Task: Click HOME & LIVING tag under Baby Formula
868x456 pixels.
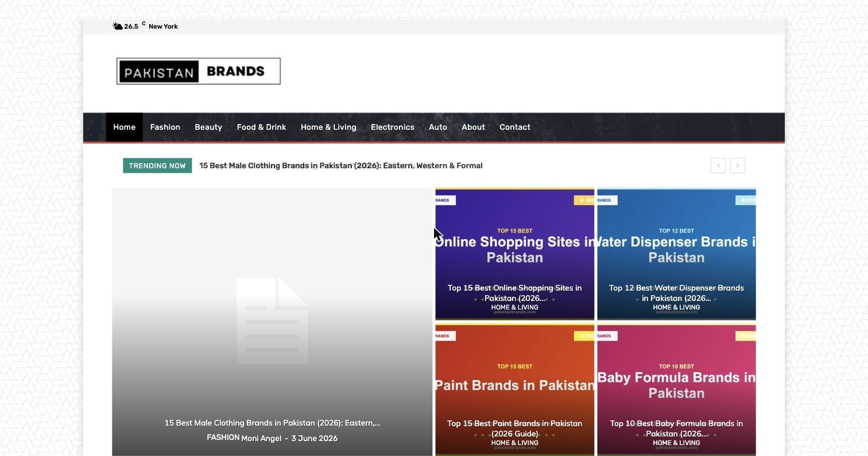Action: coord(676,443)
